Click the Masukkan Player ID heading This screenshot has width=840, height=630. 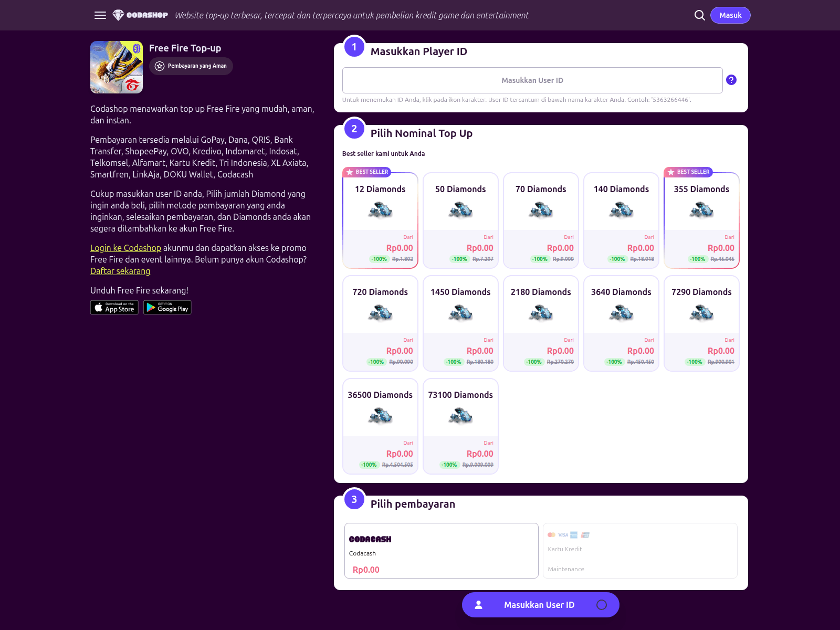(419, 51)
